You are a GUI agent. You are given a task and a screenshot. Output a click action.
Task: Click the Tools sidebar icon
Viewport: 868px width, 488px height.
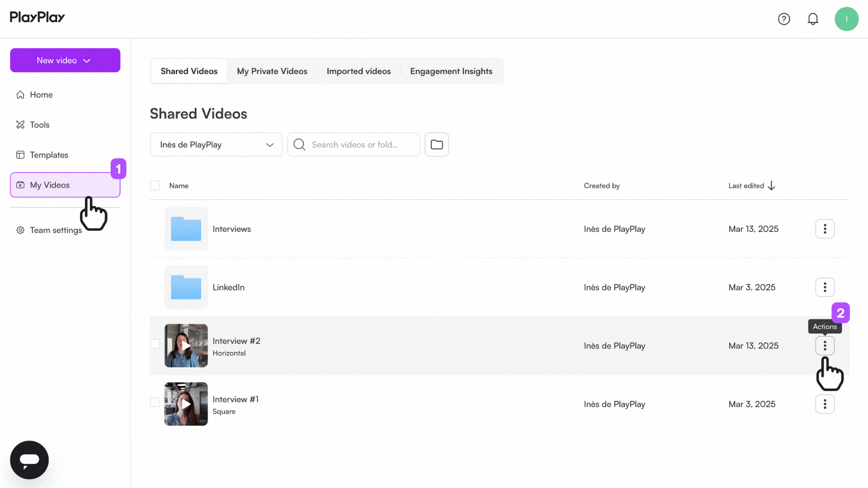click(x=20, y=125)
